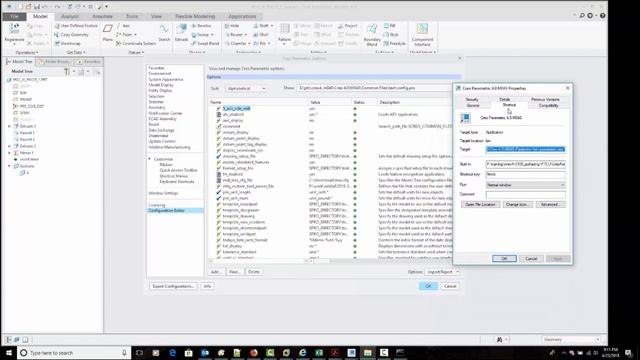
Task: Click the Advanced button in Properties
Action: pos(551,204)
